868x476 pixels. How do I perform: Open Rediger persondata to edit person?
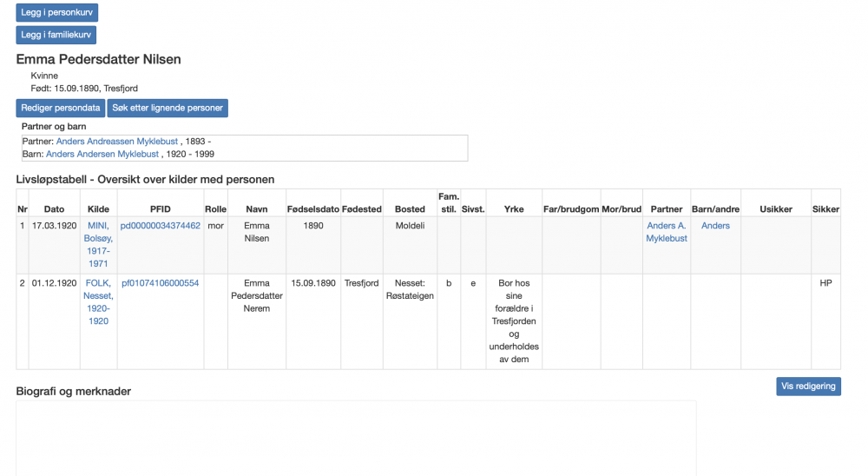pyautogui.click(x=61, y=109)
